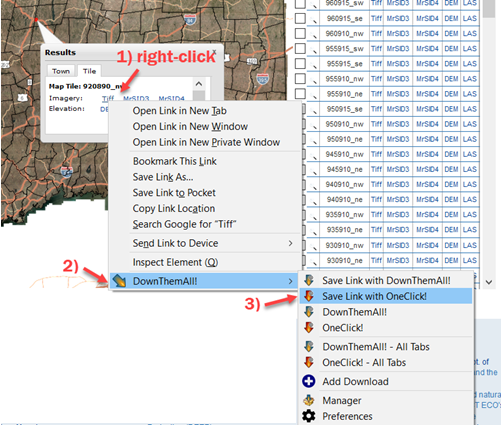Check the box for tile 955915_se
Screen dimensions: 501x425
(300, 63)
